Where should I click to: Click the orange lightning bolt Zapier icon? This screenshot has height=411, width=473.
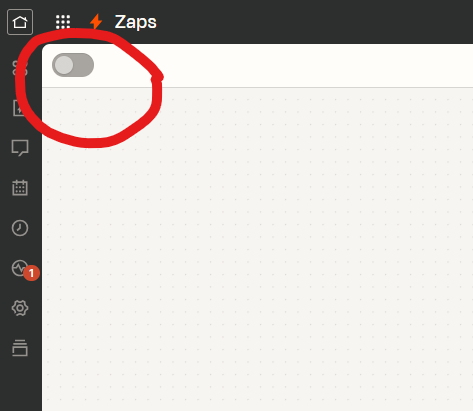pyautogui.click(x=96, y=22)
